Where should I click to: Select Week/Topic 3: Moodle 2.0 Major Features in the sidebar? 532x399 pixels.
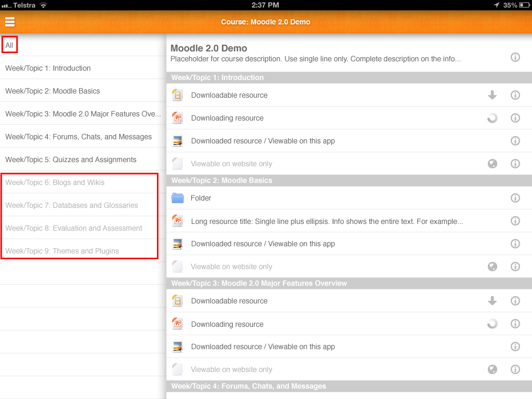click(x=83, y=114)
